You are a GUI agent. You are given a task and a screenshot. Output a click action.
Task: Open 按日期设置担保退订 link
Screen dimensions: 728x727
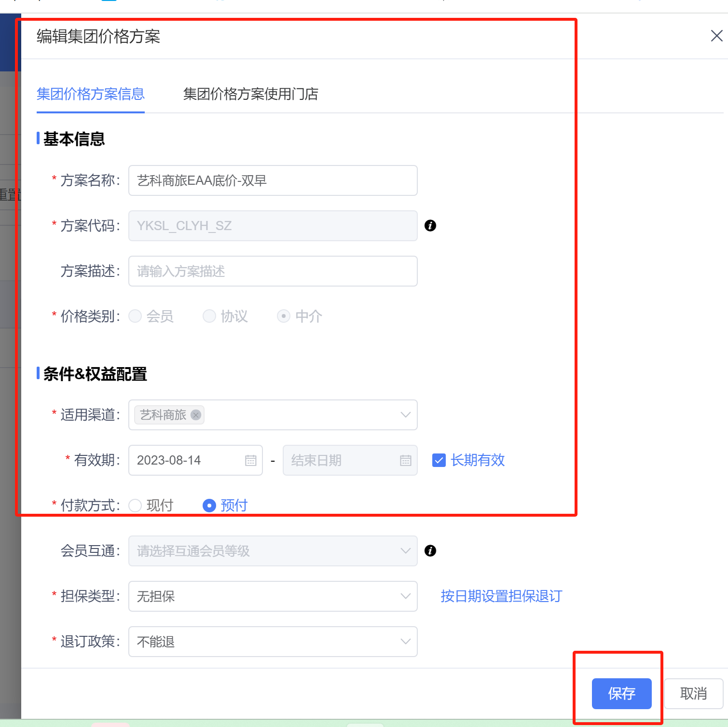tap(501, 596)
